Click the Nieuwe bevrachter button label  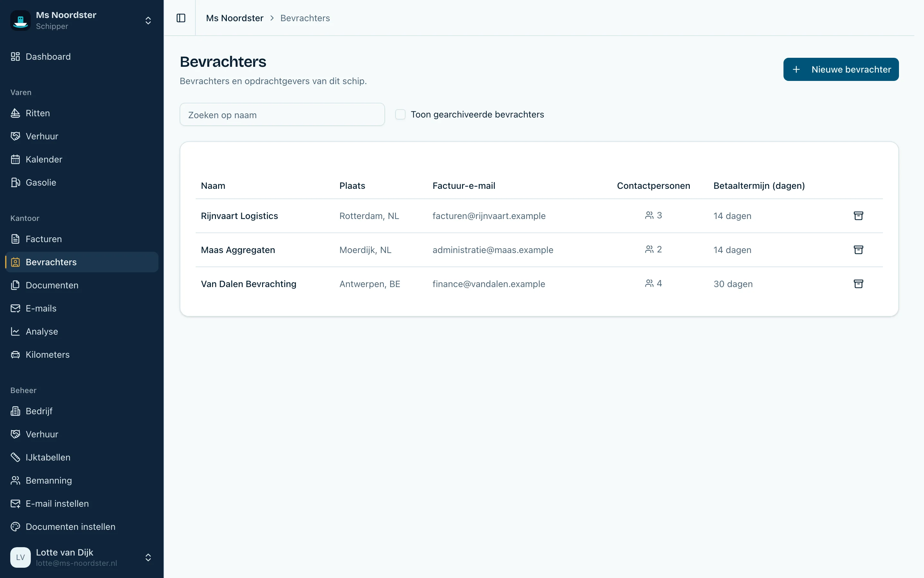851,69
